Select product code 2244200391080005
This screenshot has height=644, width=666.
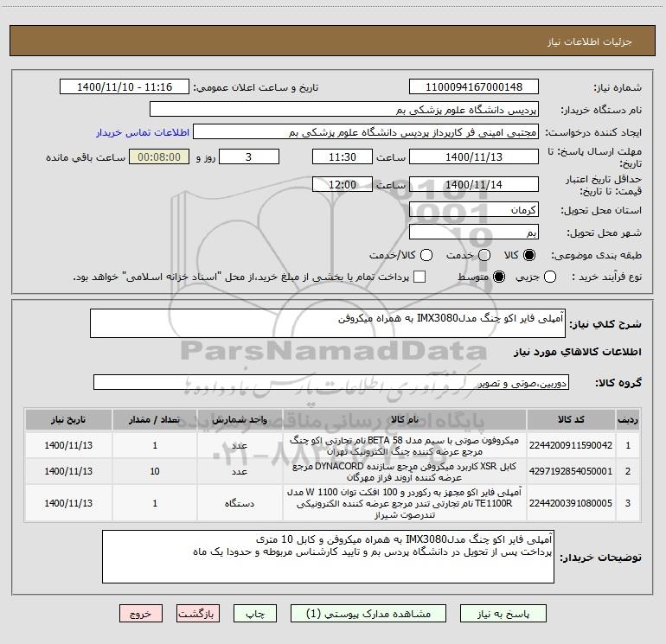click(x=571, y=503)
